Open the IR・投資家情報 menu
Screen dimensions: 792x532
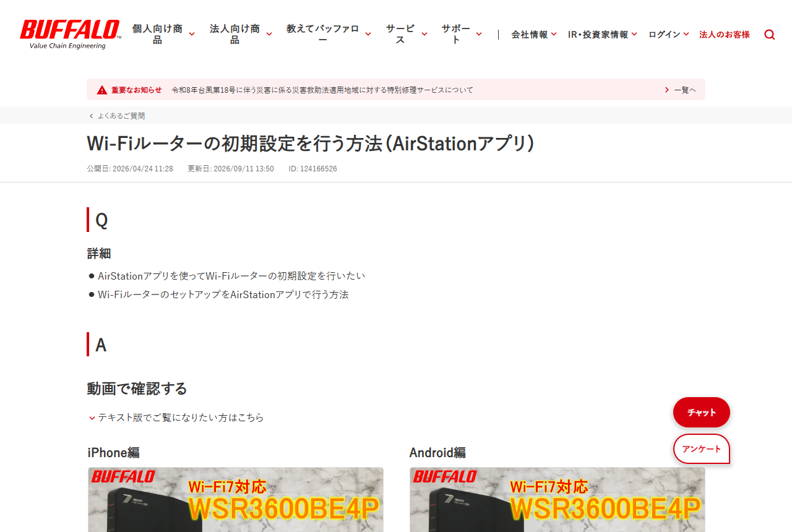(603, 35)
